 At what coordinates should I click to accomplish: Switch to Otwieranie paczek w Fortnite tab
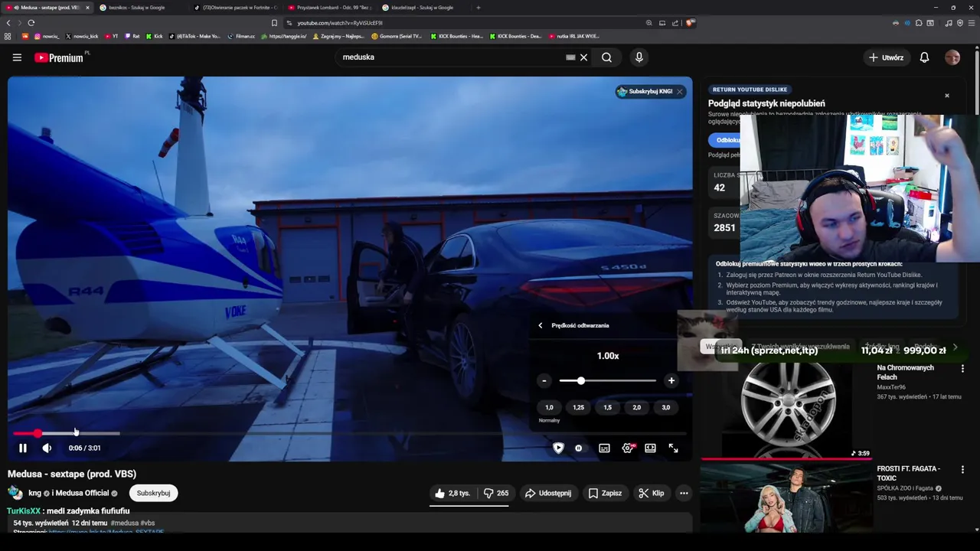click(235, 8)
